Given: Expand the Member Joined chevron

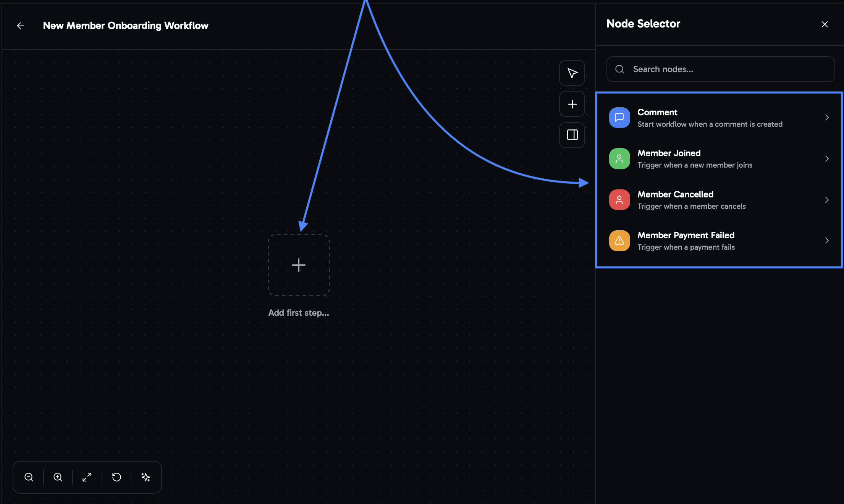Looking at the screenshot, I should 827,159.
